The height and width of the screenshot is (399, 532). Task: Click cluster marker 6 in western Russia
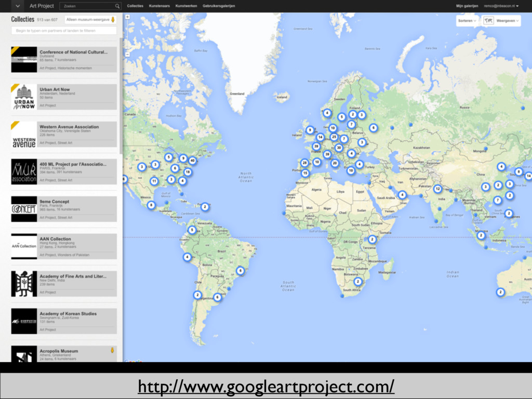(x=373, y=128)
